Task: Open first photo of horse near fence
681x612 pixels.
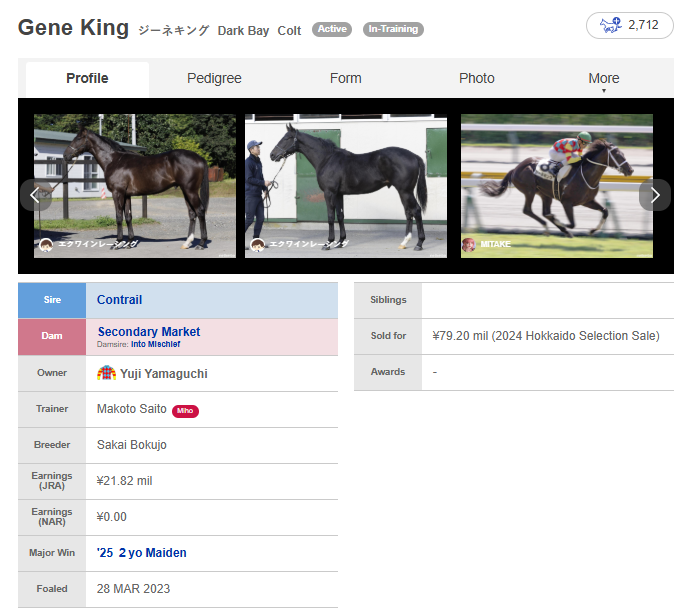Action: (x=135, y=186)
